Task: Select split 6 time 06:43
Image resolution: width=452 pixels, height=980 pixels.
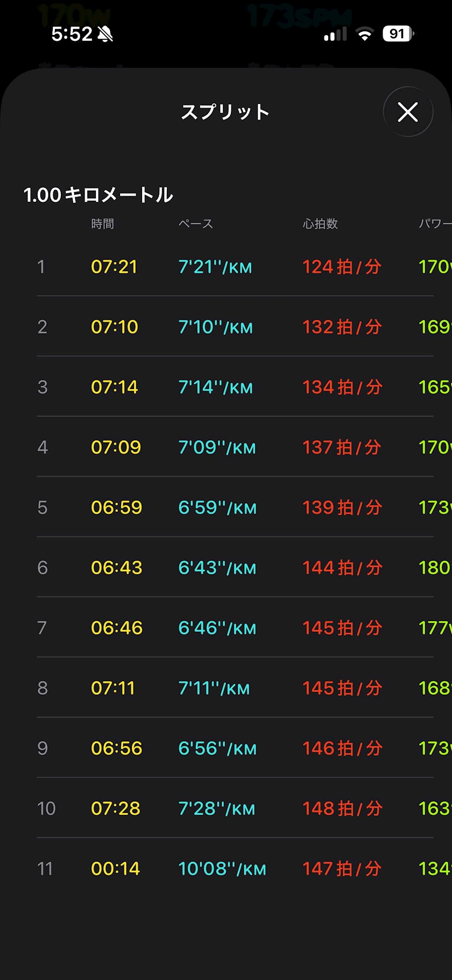Action: (x=116, y=568)
